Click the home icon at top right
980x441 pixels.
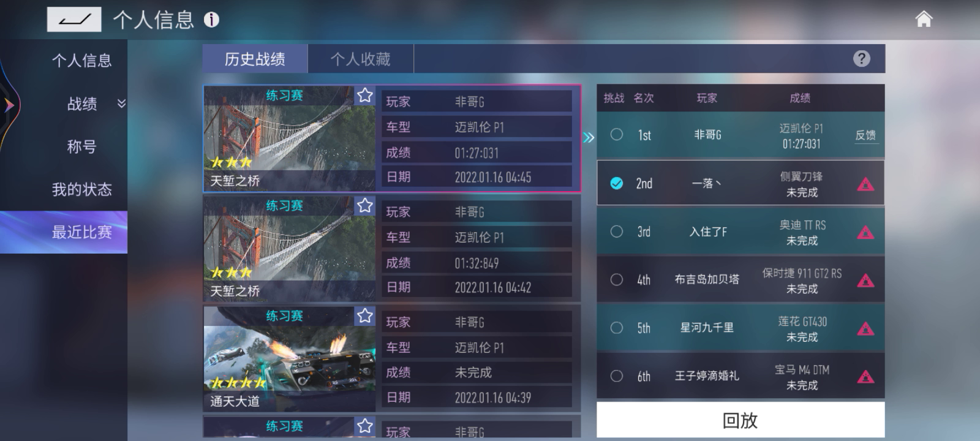click(924, 19)
